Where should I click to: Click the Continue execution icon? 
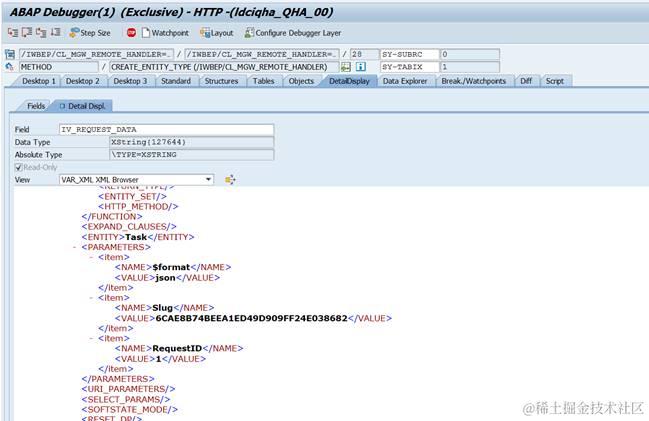[x=55, y=33]
